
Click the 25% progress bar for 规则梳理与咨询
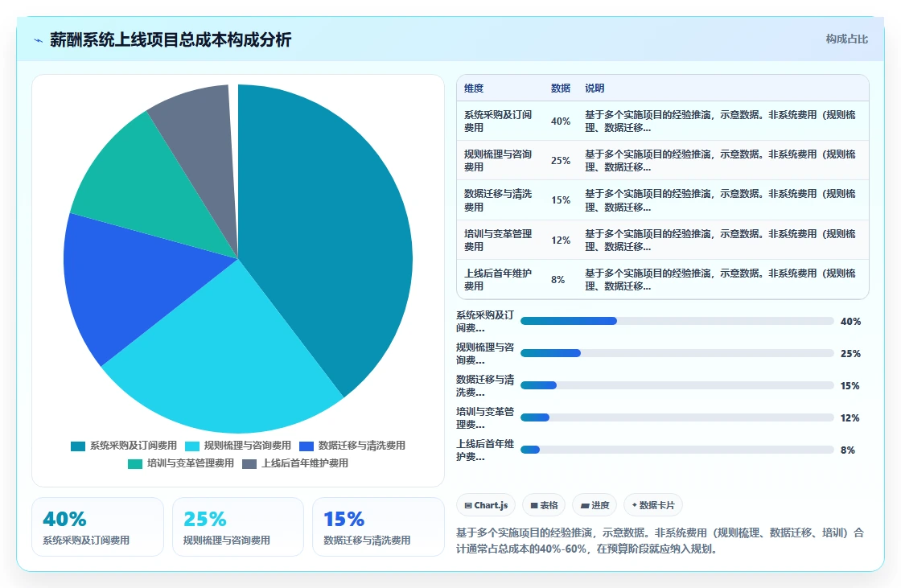click(677, 353)
